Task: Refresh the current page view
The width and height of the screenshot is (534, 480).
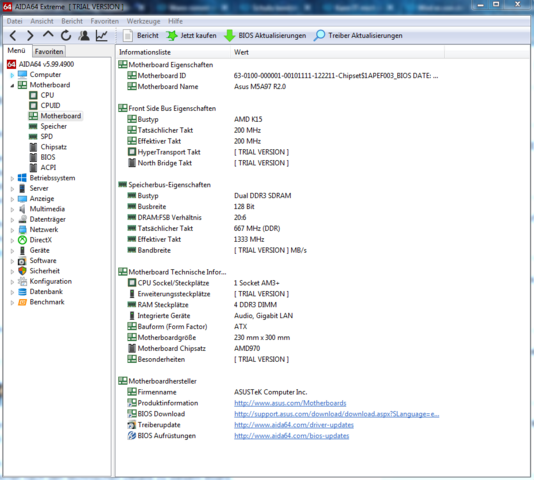Action: (x=66, y=35)
